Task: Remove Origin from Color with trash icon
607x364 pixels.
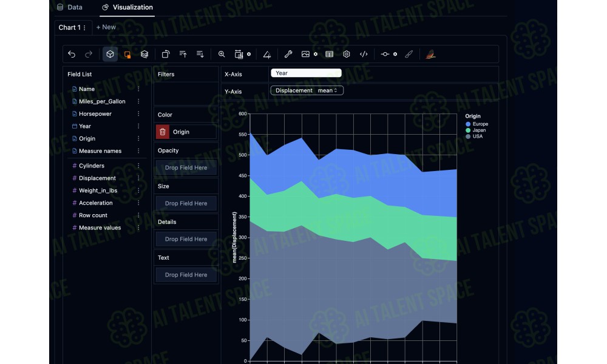Action: tap(163, 132)
